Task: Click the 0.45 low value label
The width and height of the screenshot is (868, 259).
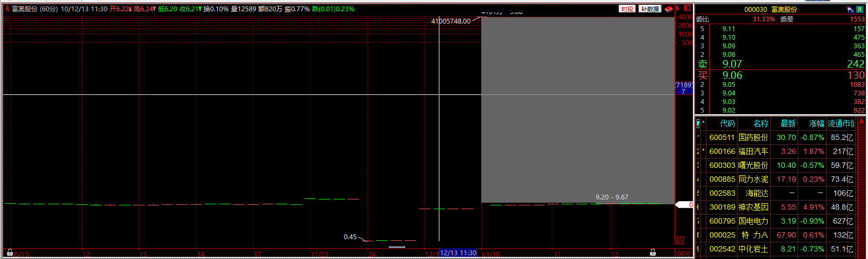Action: [350, 237]
